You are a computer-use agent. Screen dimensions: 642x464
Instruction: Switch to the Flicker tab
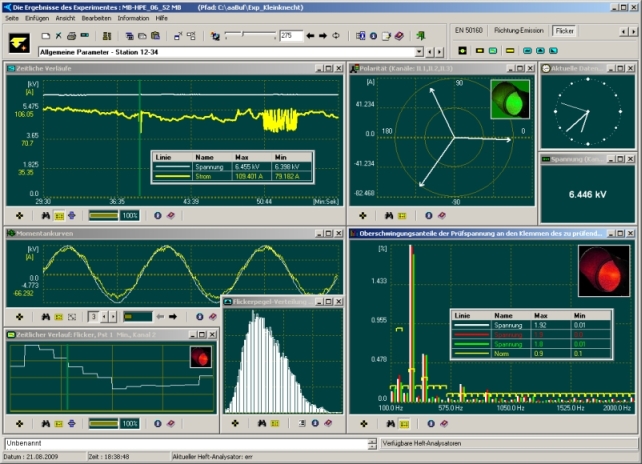pyautogui.click(x=564, y=30)
